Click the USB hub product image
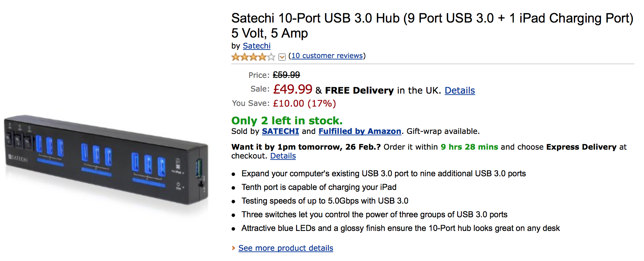 (106, 160)
